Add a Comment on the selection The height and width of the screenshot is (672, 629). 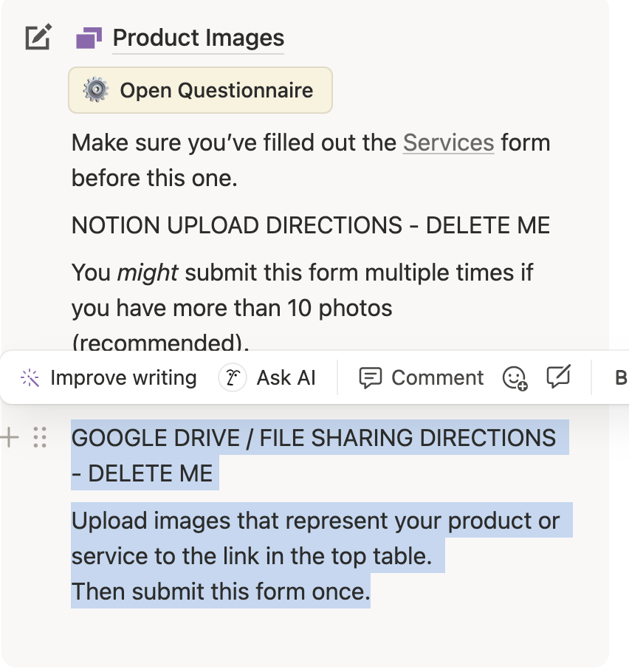(421, 378)
